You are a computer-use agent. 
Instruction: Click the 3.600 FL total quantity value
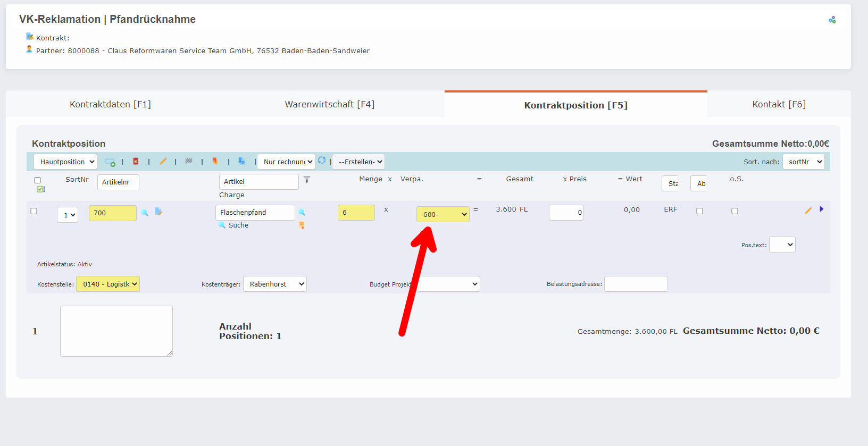coord(512,209)
